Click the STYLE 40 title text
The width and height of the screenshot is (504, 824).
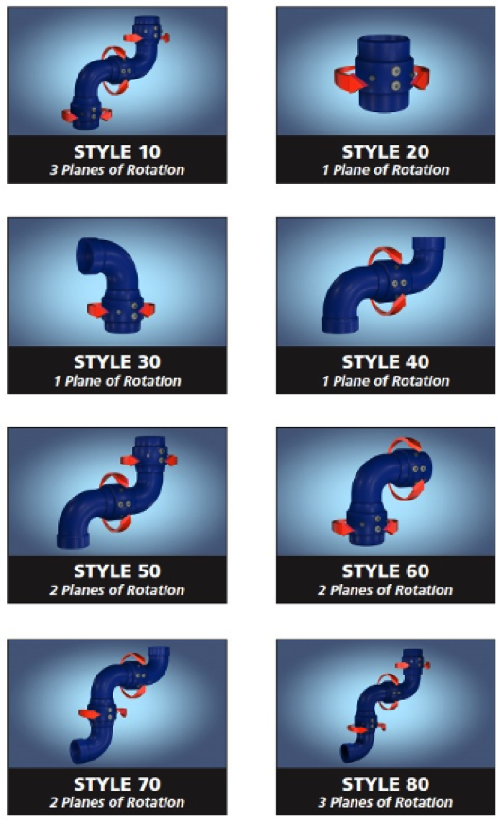tap(386, 362)
